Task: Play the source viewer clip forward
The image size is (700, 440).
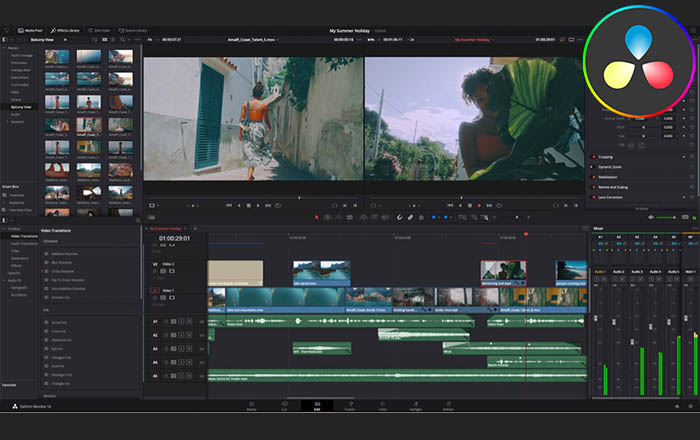Action: pyautogui.click(x=258, y=205)
